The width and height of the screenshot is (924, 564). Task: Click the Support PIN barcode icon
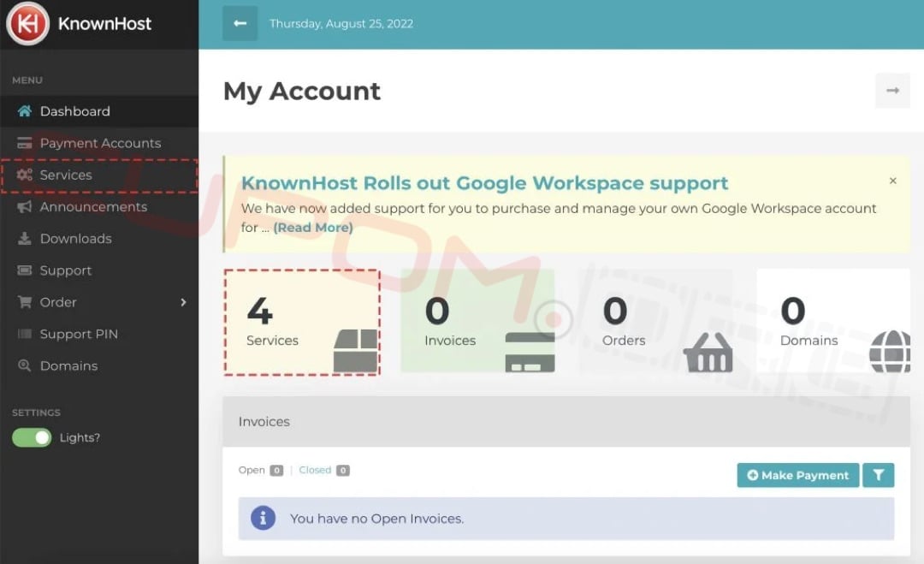(24, 334)
